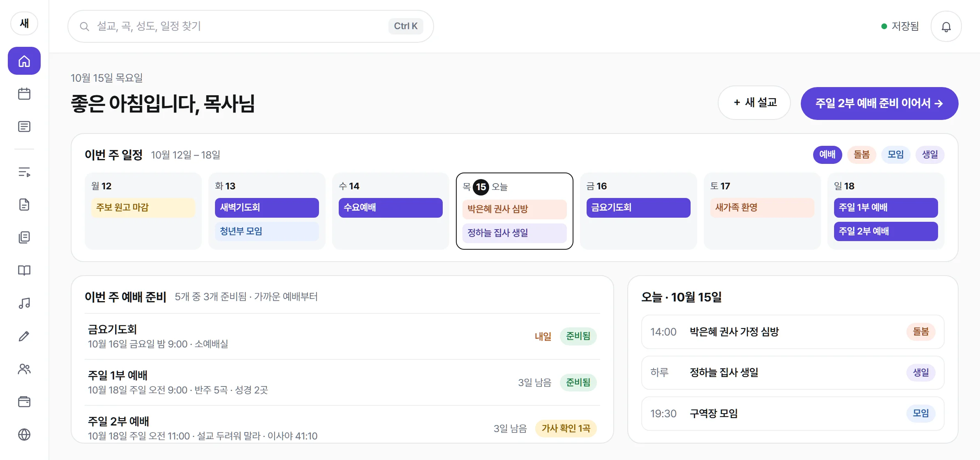Open 주일 1부 예배 row in worship prep list
This screenshot has width=980, height=460.
(342, 382)
